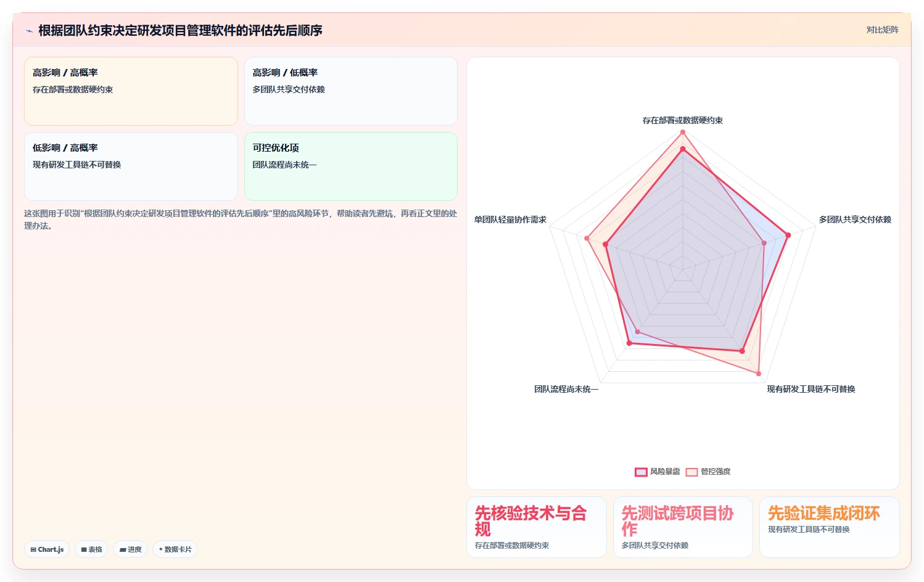Click radar axis label 单团队轻量协作需求
The height and width of the screenshot is (582, 924).
pyautogui.click(x=510, y=219)
